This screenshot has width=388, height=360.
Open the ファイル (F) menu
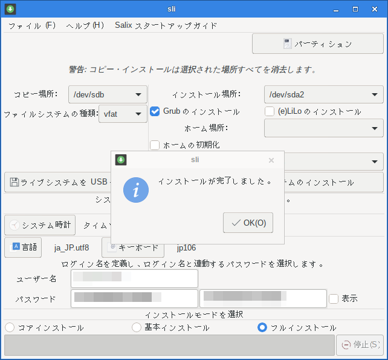(32, 26)
